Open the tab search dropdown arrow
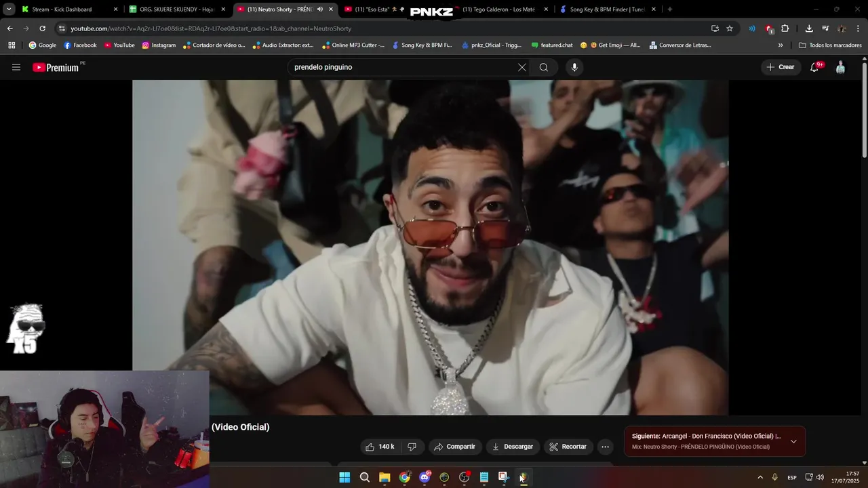868x488 pixels. point(9,9)
